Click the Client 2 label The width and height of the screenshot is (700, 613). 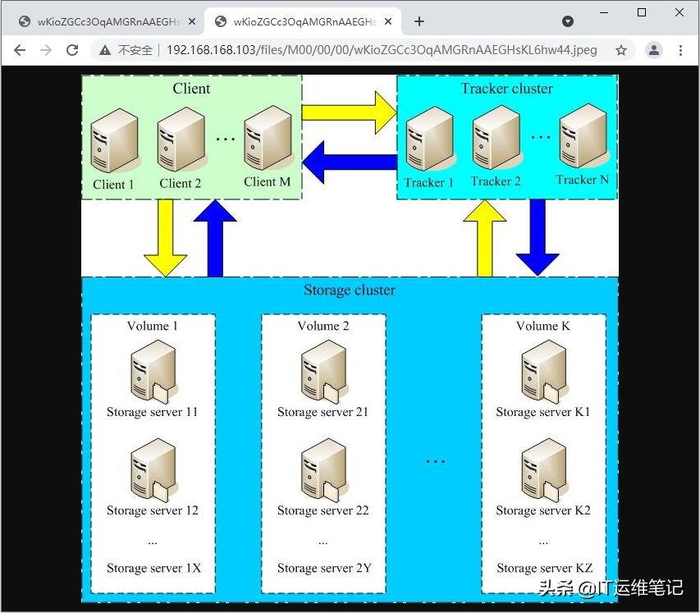pos(181,184)
